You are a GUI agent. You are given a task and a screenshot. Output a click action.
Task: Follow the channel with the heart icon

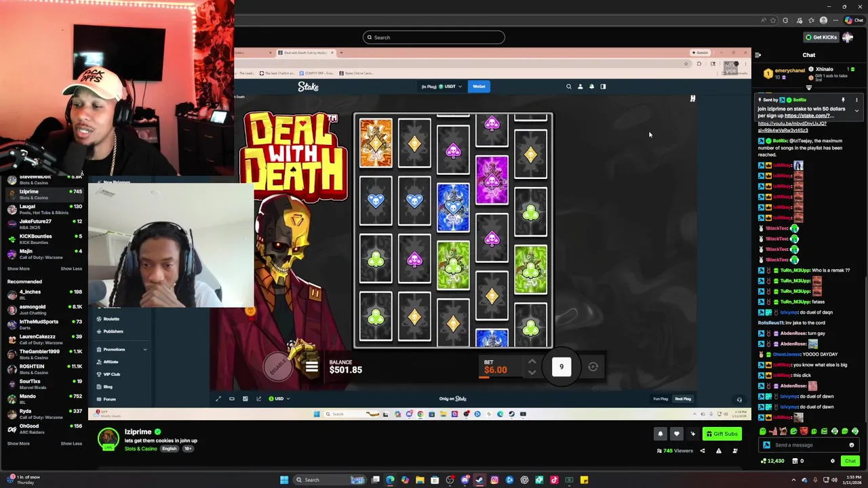click(676, 434)
